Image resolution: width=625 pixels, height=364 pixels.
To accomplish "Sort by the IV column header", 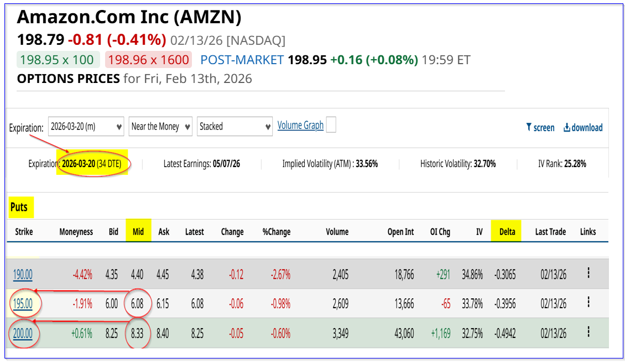I will pyautogui.click(x=479, y=232).
